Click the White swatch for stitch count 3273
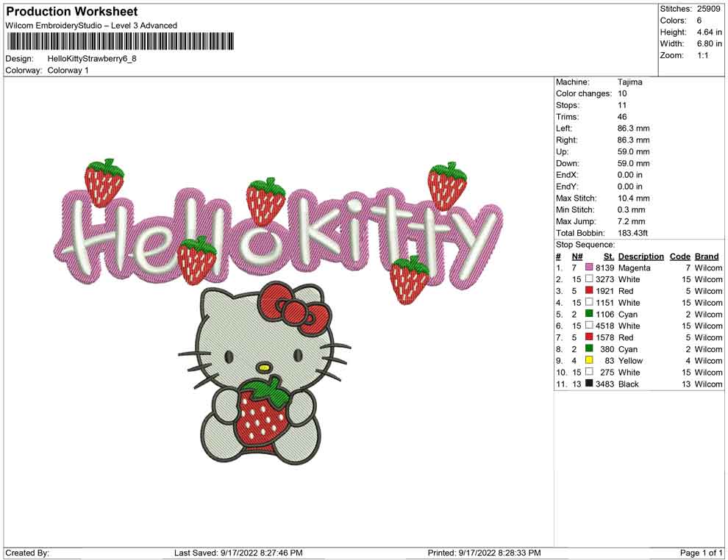The width and height of the screenshot is (728, 560). tap(589, 279)
